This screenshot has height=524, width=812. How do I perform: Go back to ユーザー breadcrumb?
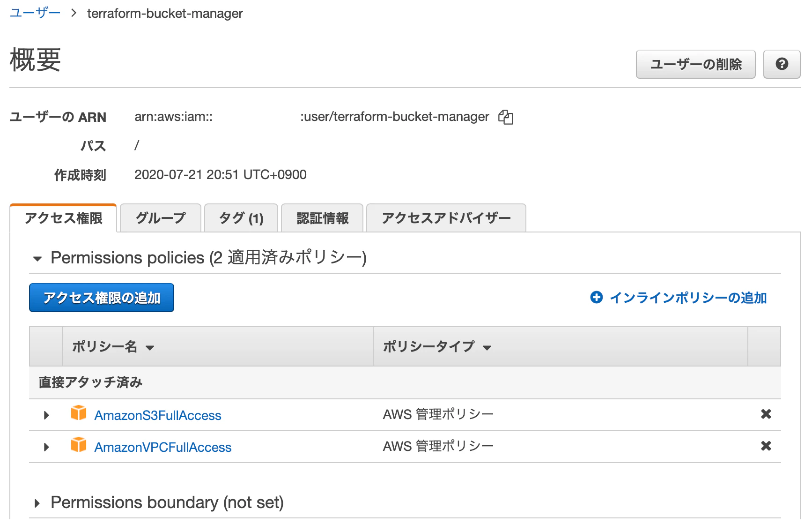35,13
